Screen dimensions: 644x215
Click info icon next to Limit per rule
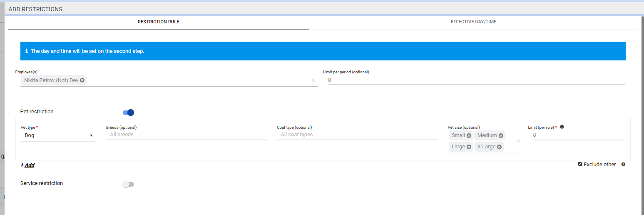(562, 127)
